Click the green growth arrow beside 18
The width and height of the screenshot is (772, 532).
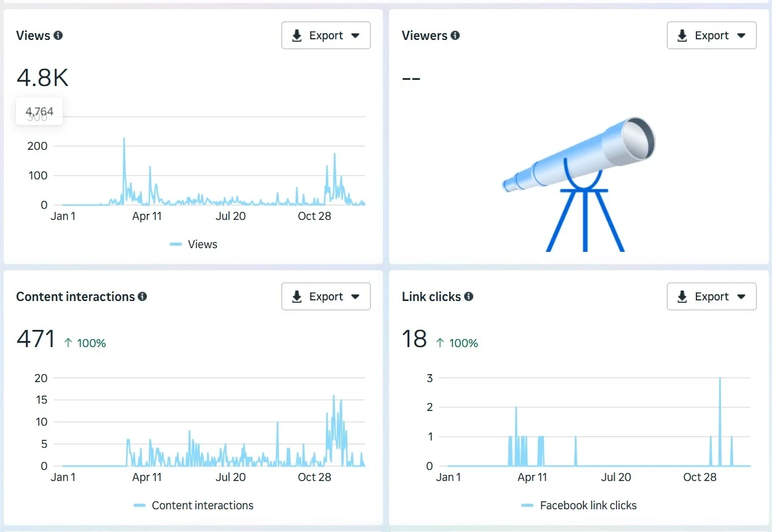click(x=440, y=342)
